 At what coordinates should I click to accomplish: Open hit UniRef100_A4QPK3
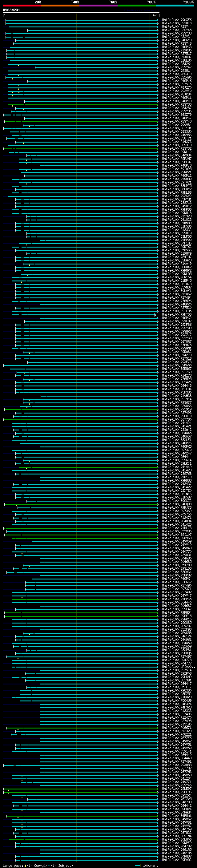(177, 47)
